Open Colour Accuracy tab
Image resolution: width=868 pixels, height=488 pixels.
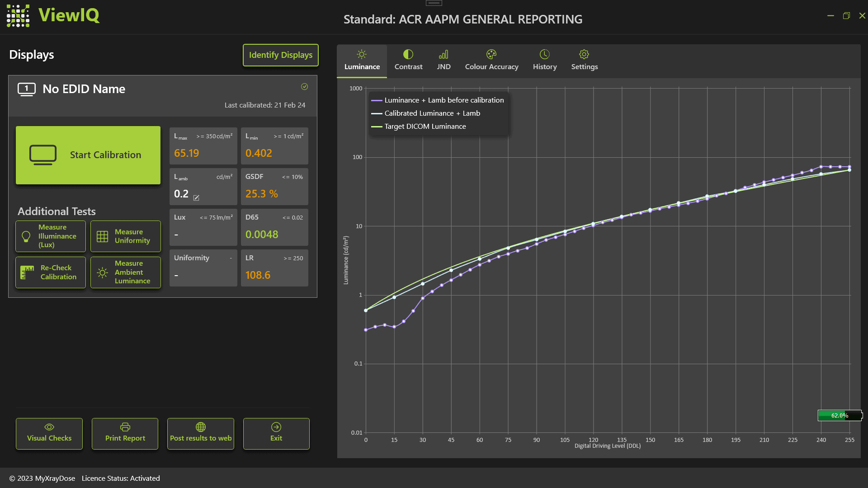click(491, 60)
